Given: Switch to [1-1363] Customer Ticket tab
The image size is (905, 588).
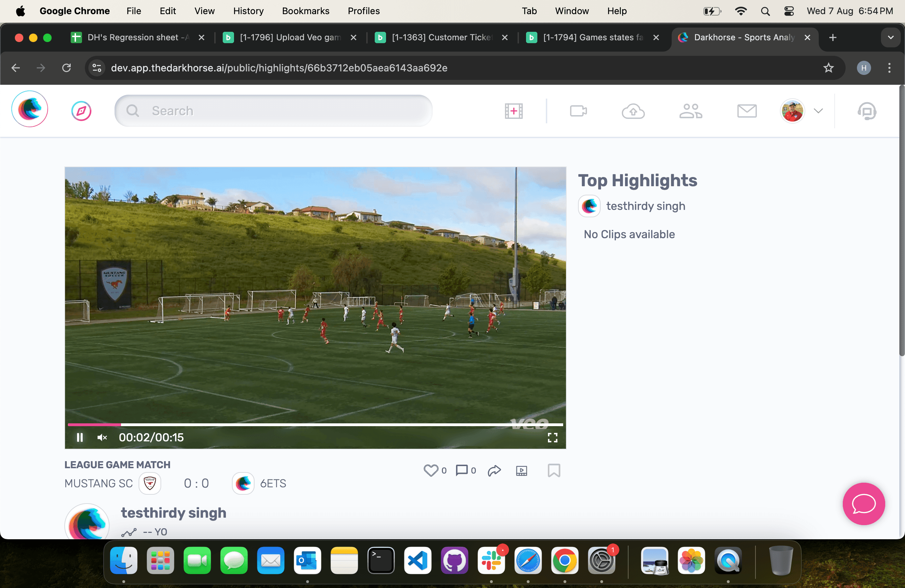Looking at the screenshot, I should (442, 37).
